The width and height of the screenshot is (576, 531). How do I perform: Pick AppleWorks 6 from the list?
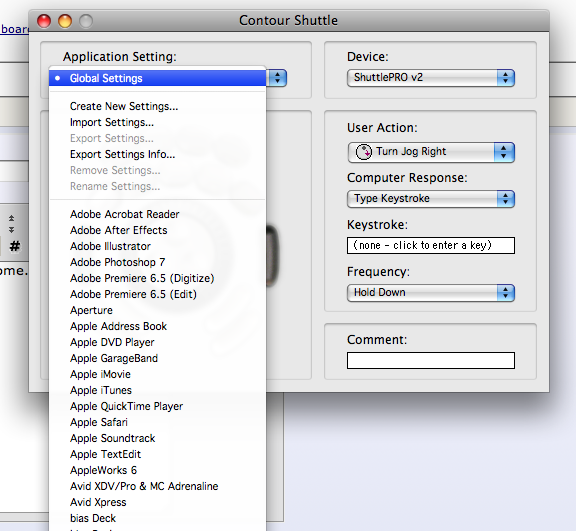pyautogui.click(x=157, y=470)
